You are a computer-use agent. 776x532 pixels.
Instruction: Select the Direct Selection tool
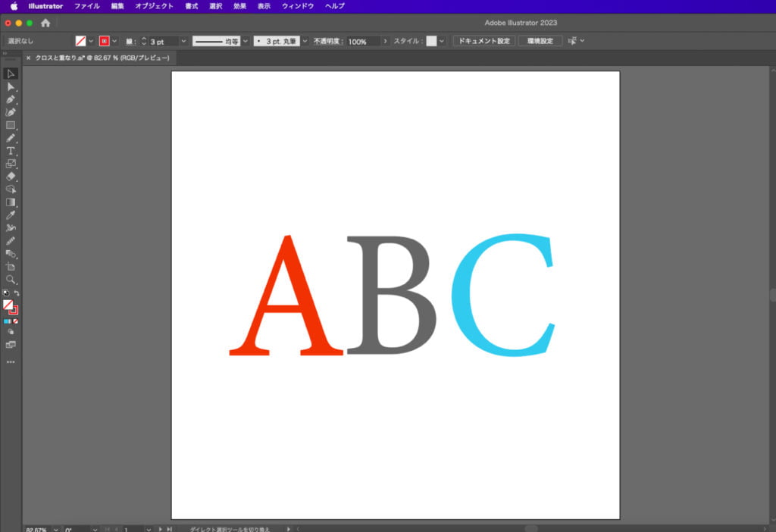pyautogui.click(x=11, y=87)
